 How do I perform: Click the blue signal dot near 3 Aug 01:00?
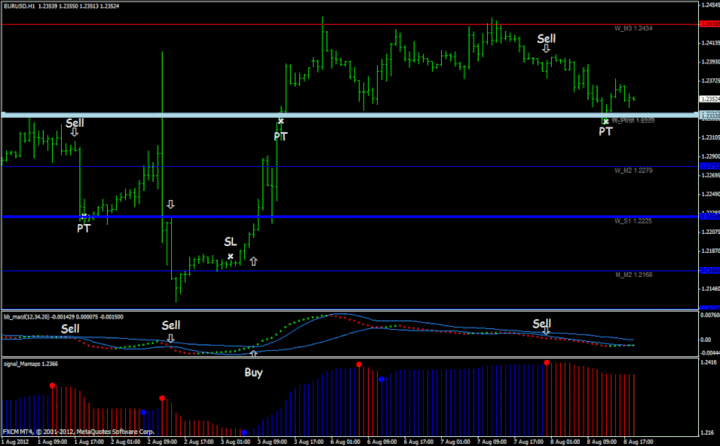[x=244, y=432]
